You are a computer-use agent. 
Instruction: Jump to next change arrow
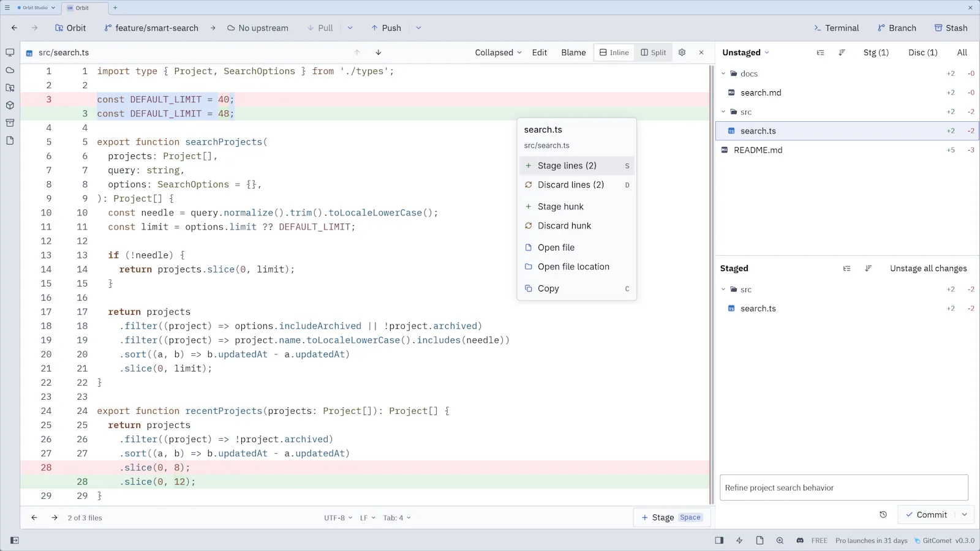click(379, 53)
